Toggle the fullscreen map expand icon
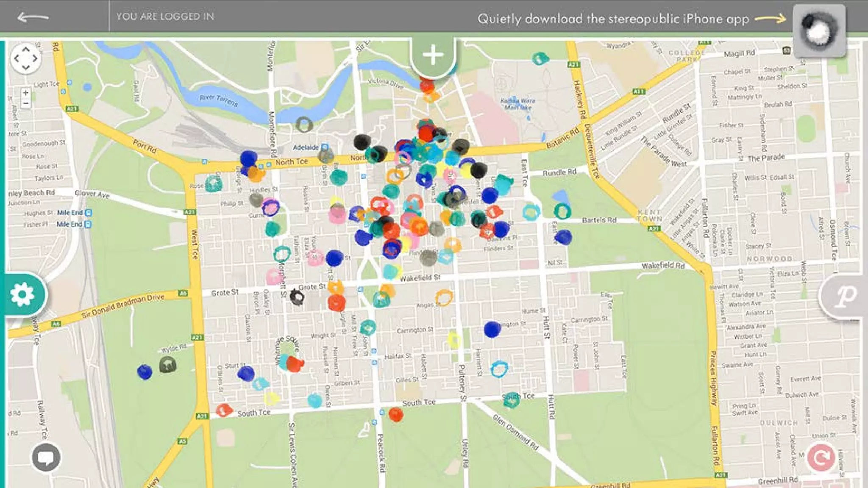868x488 pixels. pyautogui.click(x=25, y=58)
